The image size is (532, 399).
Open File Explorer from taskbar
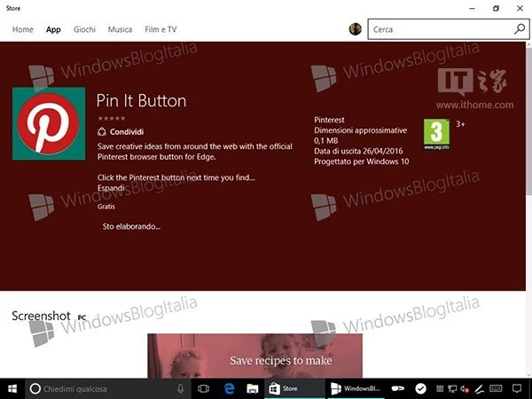coord(253,389)
